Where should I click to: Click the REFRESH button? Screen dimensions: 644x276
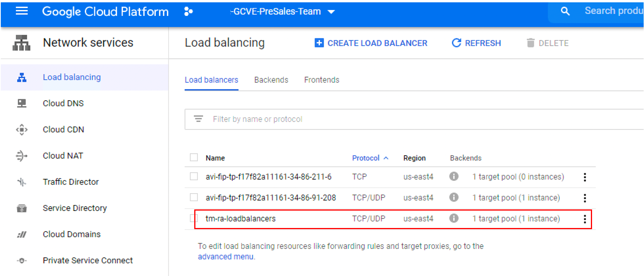(x=477, y=43)
